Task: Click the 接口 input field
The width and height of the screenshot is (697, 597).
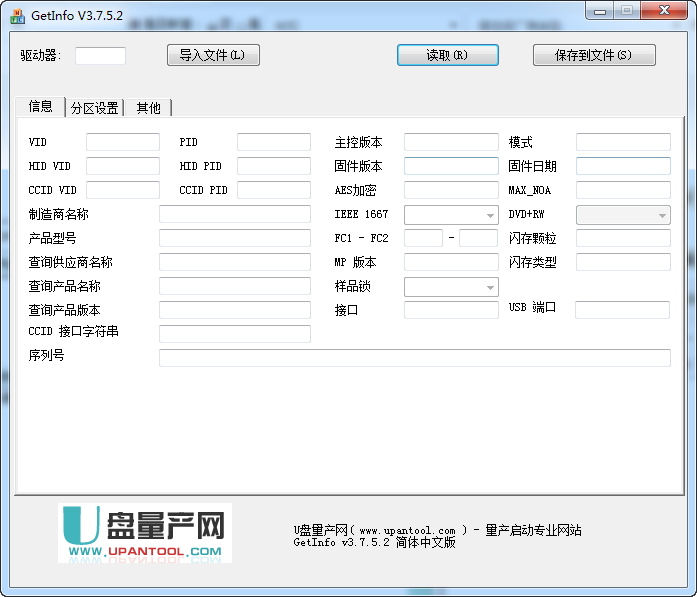Action: click(451, 310)
